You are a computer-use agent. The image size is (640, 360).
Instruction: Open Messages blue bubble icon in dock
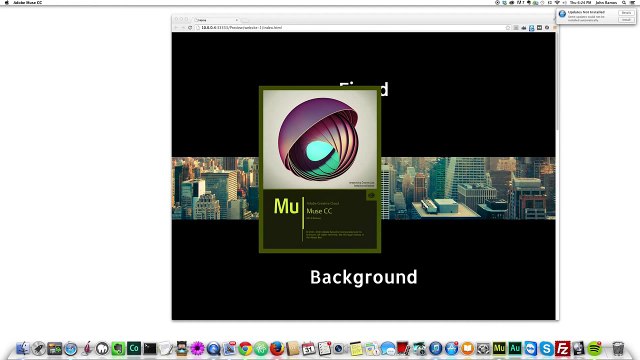tap(388, 348)
